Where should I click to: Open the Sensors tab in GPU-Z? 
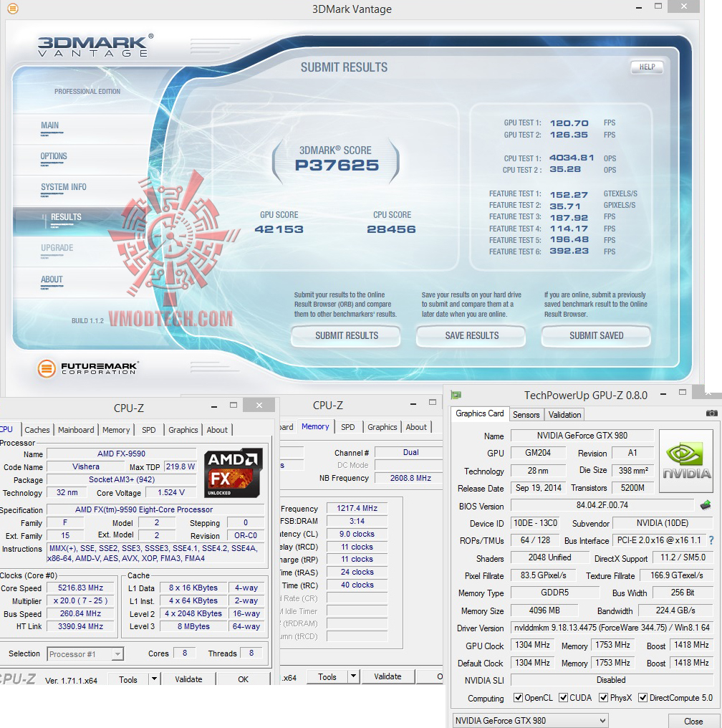tap(526, 415)
